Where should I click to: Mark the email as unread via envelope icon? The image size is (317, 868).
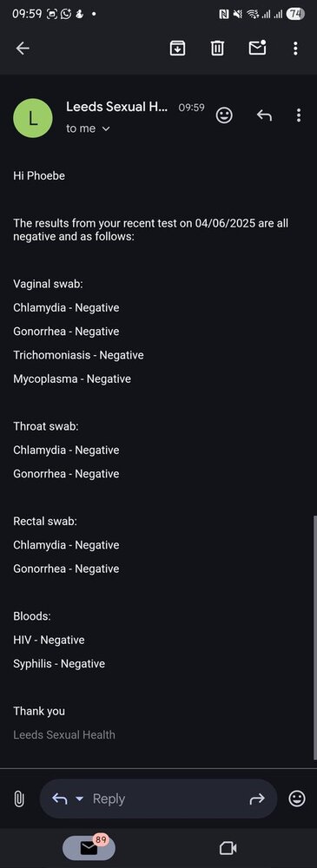pos(257,48)
